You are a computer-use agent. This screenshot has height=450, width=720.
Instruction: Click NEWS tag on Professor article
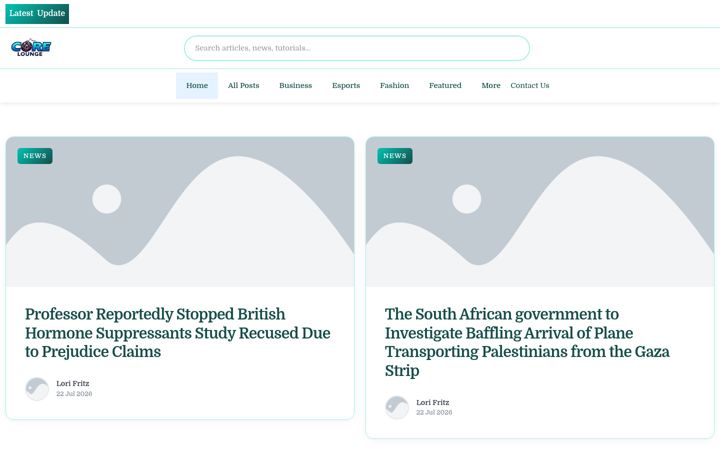(35, 156)
